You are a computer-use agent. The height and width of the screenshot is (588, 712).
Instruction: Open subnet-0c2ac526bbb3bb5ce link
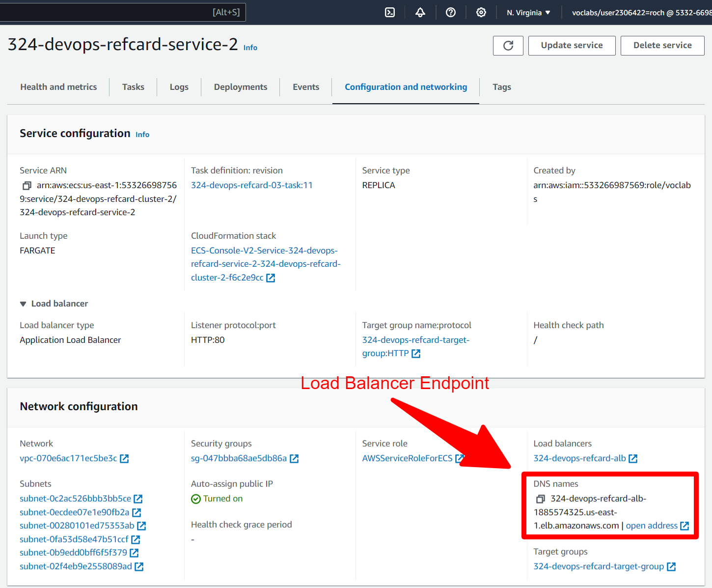pyautogui.click(x=76, y=499)
